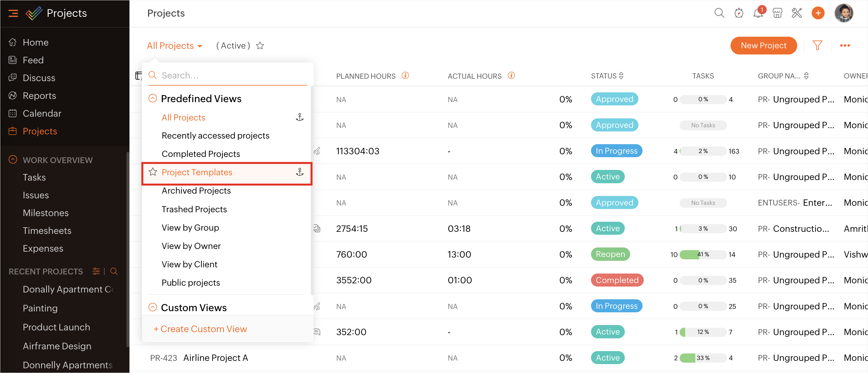Open the projects filter funnel icon
This screenshot has width=868, height=373.
click(x=817, y=46)
